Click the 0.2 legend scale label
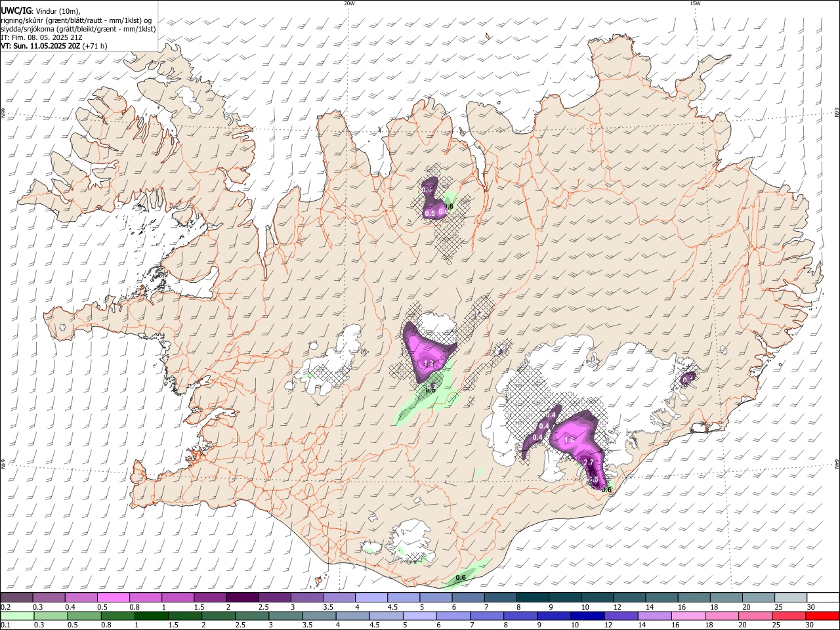This screenshot has width=840, height=630. pos(5,608)
